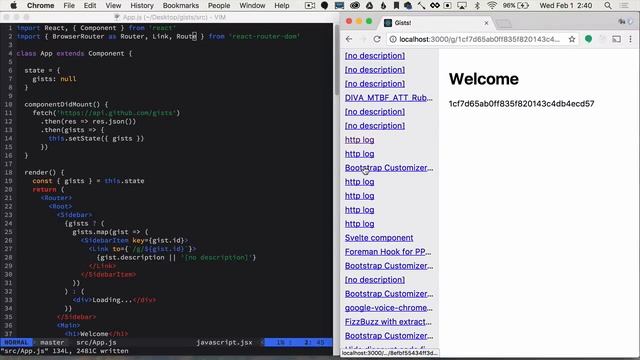Open the Wi-Fi status menu
Viewport: 640px width, 360px height.
coord(492,5)
